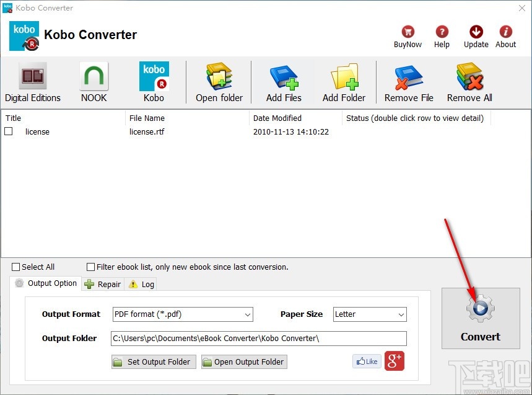This screenshot has width=532, height=395.
Task: Click the Google Plus icon
Action: point(395,361)
